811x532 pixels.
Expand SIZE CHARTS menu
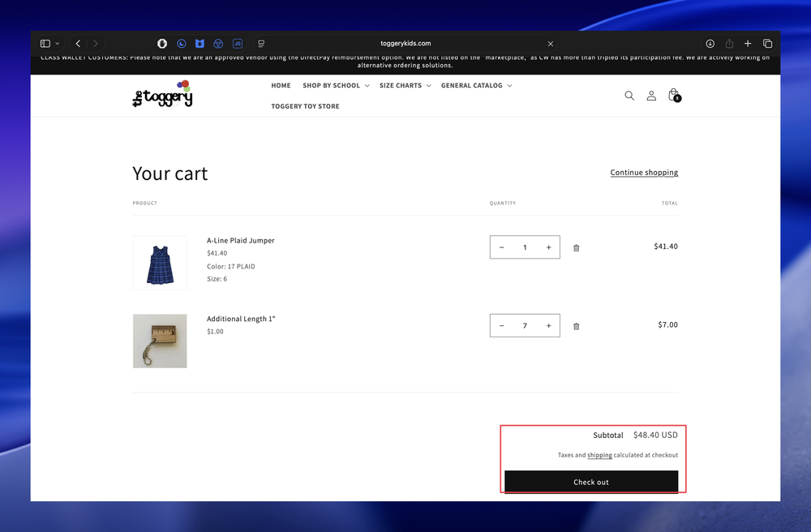click(405, 85)
